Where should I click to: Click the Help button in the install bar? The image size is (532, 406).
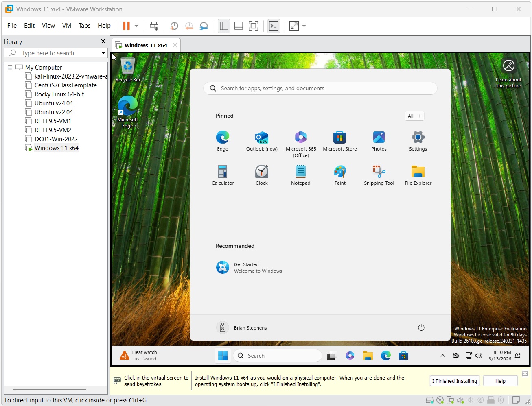tap(500, 381)
